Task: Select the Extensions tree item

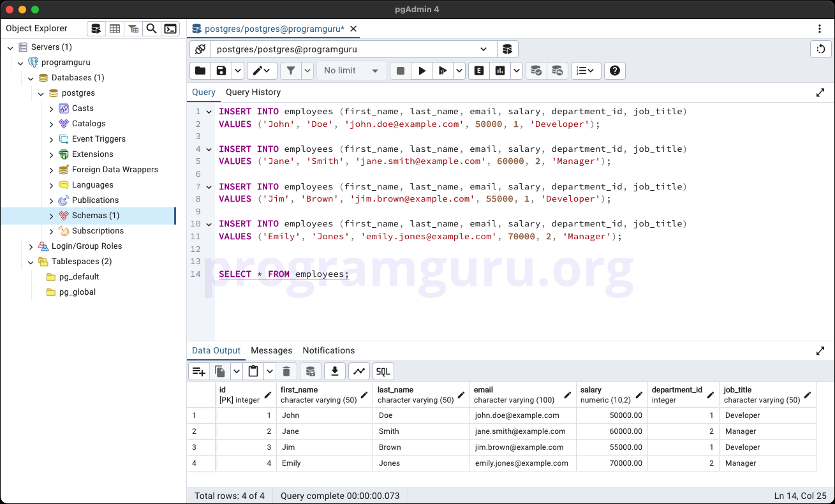Action: 92,154
